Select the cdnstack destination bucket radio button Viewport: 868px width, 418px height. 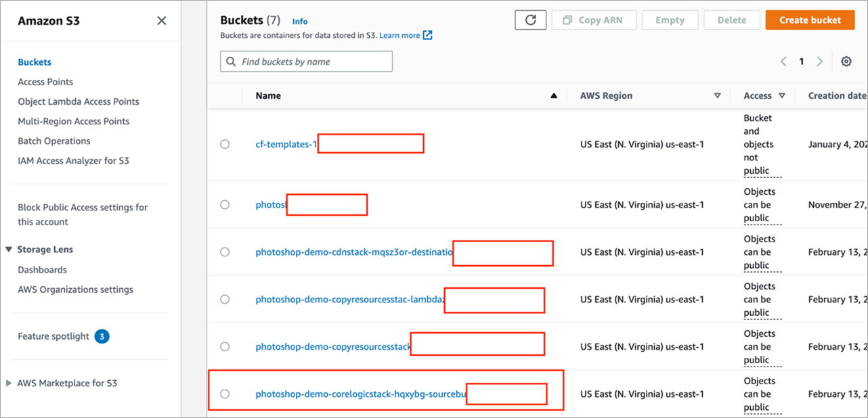click(225, 252)
